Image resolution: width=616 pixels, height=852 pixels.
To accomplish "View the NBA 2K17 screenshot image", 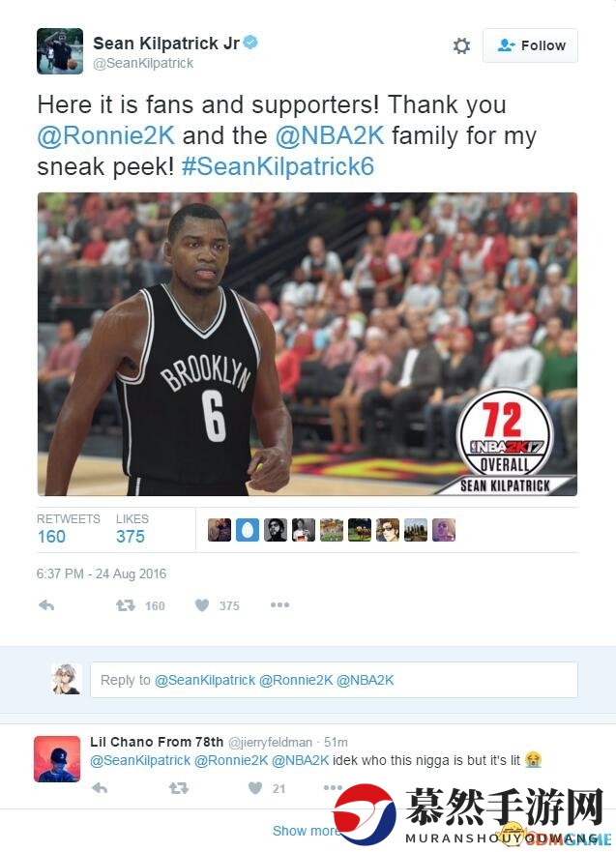I will pos(307,344).
